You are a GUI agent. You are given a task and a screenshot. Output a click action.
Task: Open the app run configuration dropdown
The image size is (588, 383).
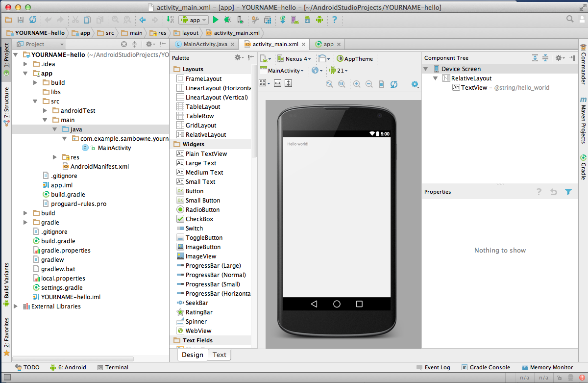tap(195, 20)
